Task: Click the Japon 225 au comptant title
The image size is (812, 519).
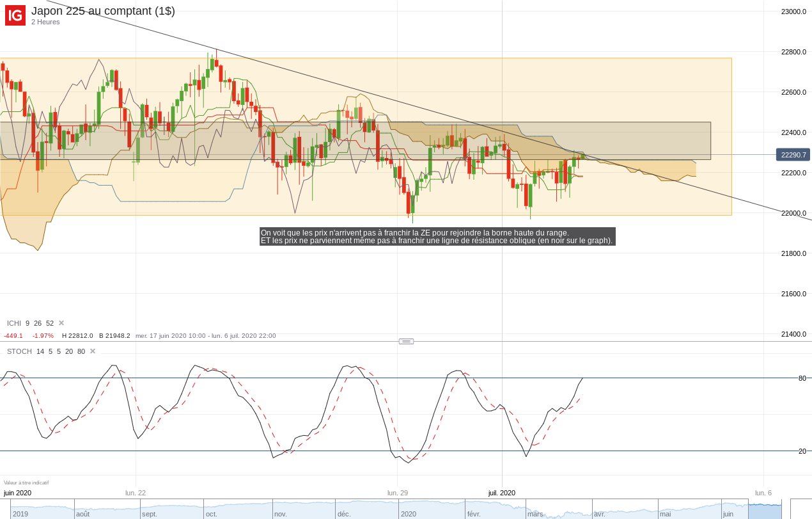Action: (103, 11)
